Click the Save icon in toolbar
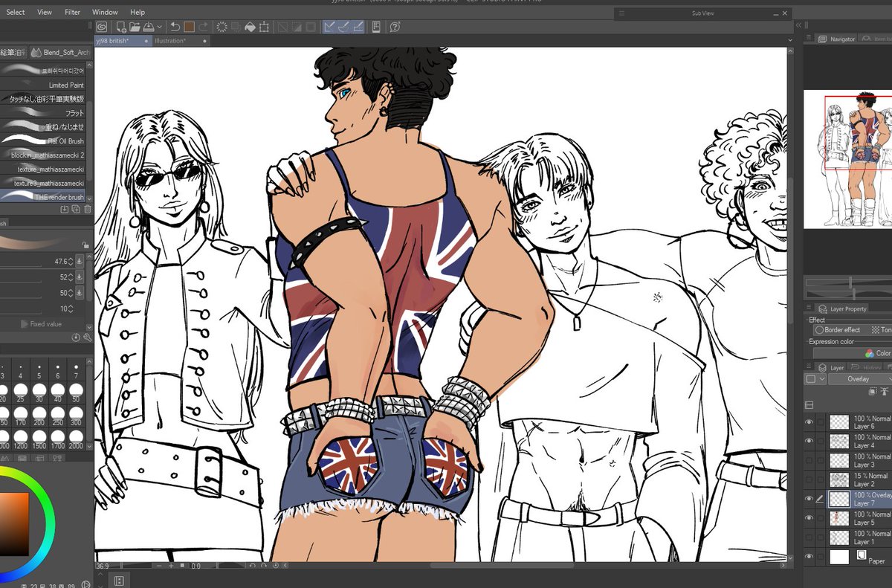 149,27
